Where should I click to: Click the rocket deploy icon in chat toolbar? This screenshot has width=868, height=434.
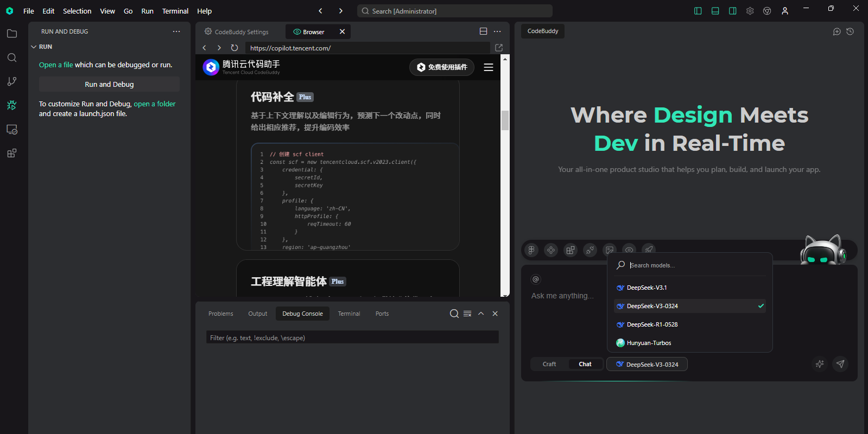[x=649, y=250]
